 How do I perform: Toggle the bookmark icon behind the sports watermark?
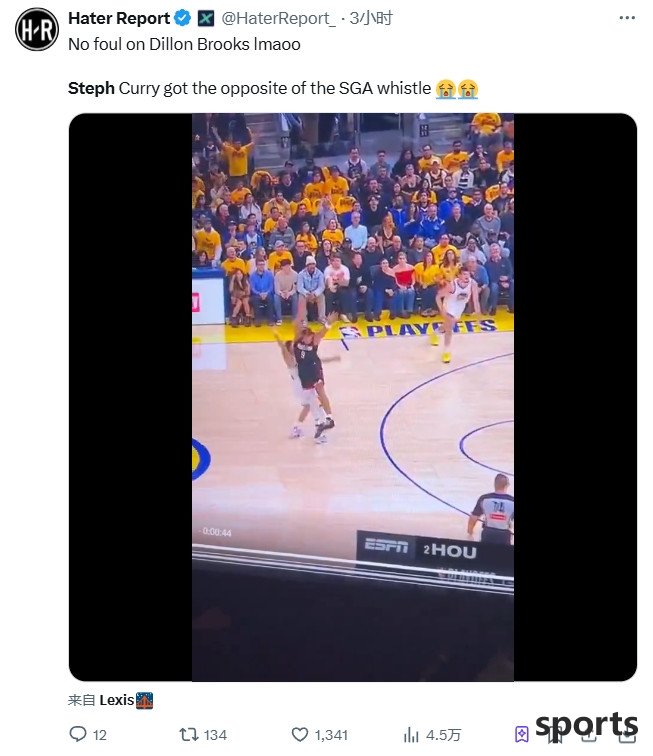pyautogui.click(x=555, y=735)
